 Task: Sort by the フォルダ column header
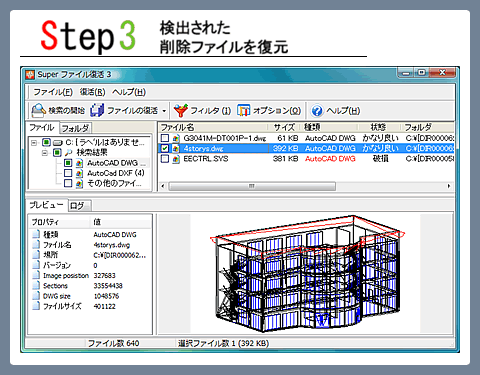(x=427, y=127)
